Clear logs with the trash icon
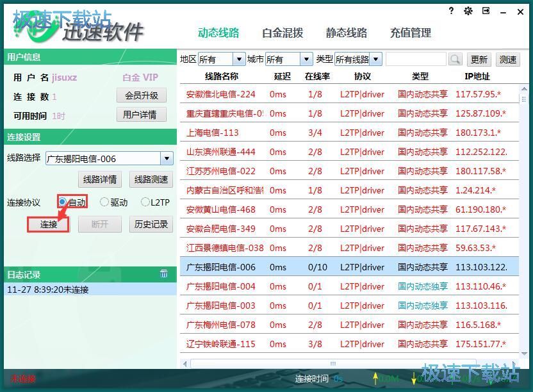 click(x=164, y=274)
